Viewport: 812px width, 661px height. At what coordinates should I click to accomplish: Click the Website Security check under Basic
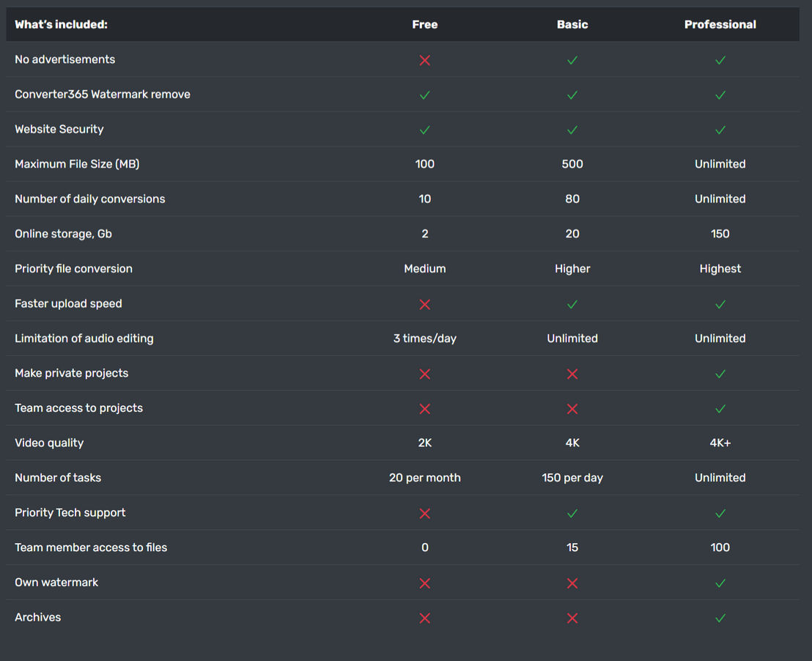point(572,130)
